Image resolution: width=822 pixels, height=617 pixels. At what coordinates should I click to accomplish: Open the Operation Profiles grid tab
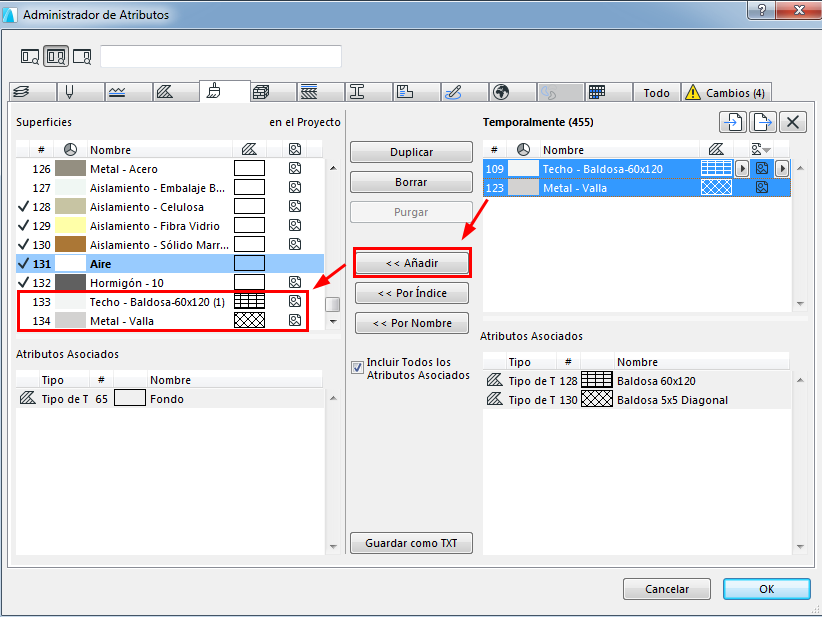tap(609, 92)
